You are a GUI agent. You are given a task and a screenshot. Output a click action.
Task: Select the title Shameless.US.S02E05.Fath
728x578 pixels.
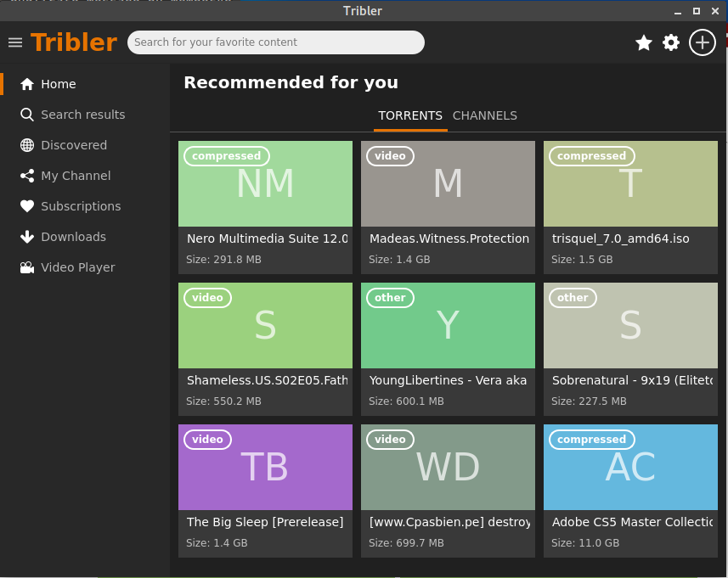tap(267, 380)
